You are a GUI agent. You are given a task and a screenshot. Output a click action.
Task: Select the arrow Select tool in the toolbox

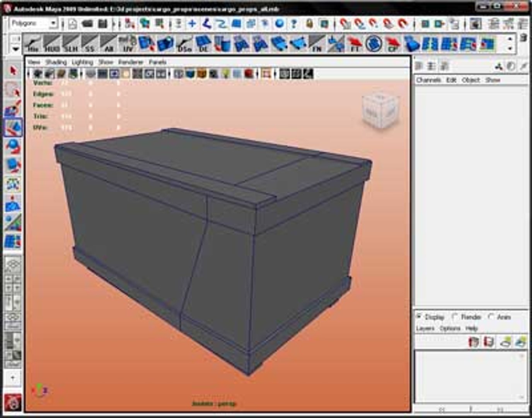[13, 71]
